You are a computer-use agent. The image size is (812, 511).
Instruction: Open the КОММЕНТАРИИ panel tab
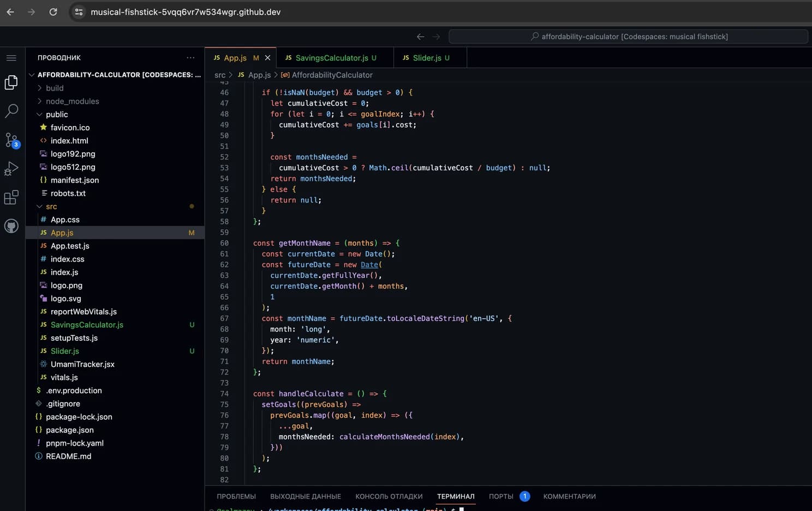pos(569,496)
